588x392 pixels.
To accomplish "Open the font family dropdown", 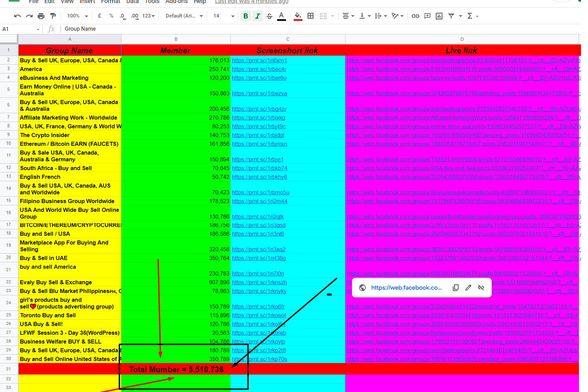I will pos(184,16).
